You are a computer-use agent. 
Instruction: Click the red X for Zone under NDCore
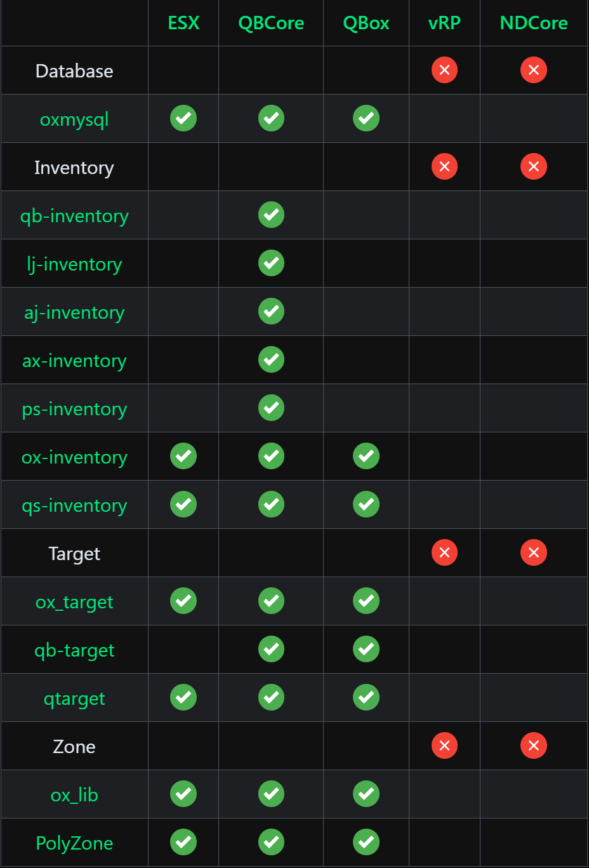pos(534,745)
